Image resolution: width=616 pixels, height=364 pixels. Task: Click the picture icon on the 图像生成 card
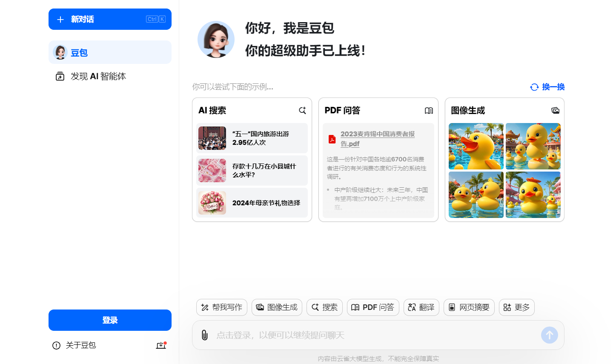coord(555,110)
